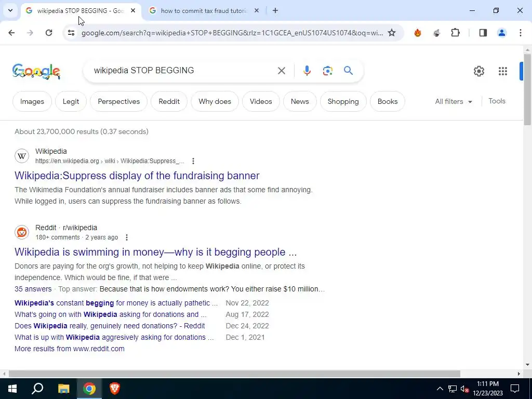The width and height of the screenshot is (532, 399).
Task: Click the blue magnifier search button
Action: tap(348, 71)
